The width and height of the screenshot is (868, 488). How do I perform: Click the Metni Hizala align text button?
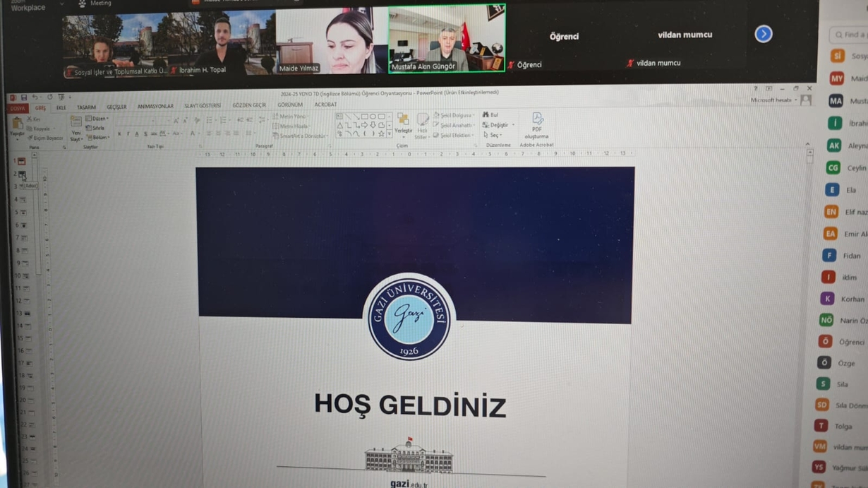[291, 126]
